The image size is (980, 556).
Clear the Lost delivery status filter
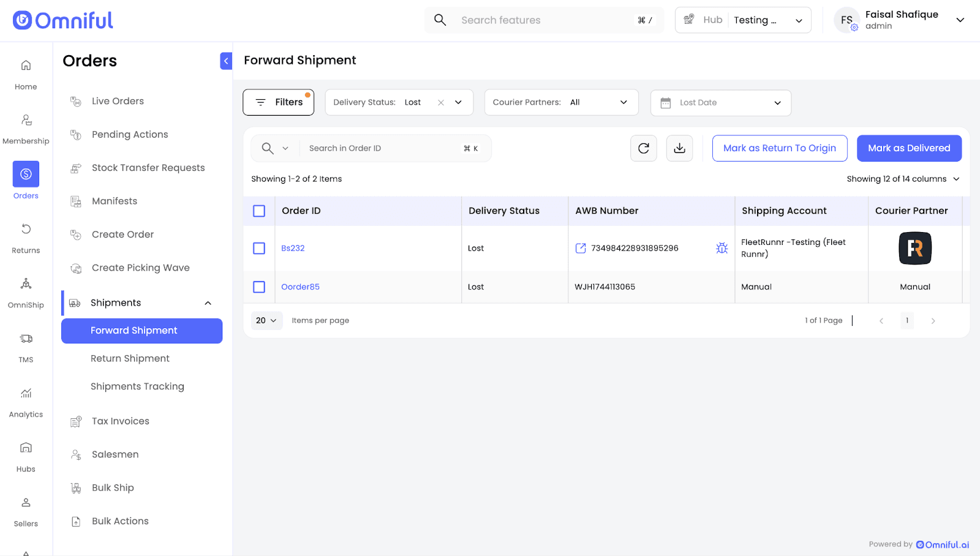(440, 103)
